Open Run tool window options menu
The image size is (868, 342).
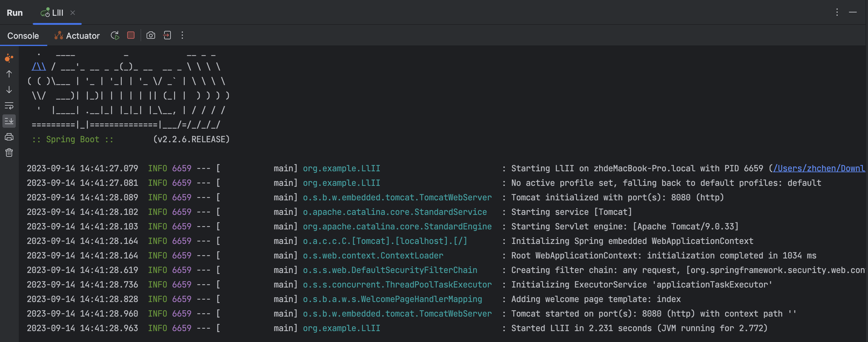[837, 12]
